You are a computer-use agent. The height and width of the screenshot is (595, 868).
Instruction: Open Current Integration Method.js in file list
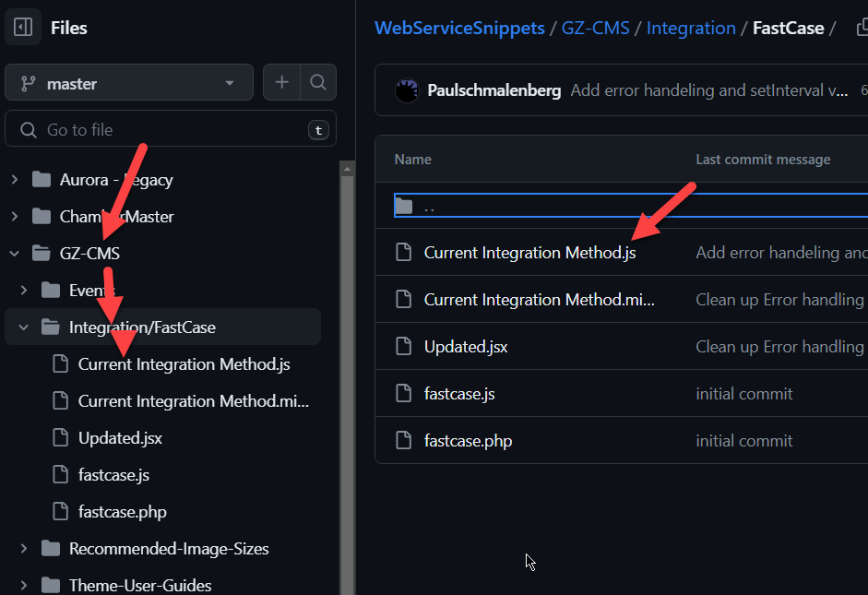pyautogui.click(x=529, y=253)
